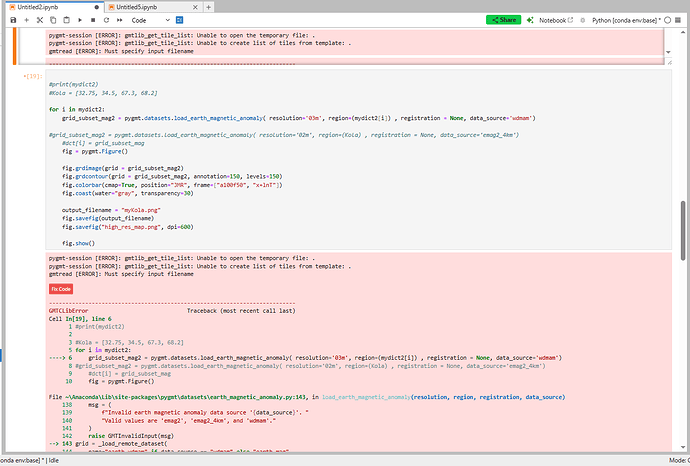This screenshot has height=466, width=690.
Task: Click the save notebook icon
Action: [11, 20]
